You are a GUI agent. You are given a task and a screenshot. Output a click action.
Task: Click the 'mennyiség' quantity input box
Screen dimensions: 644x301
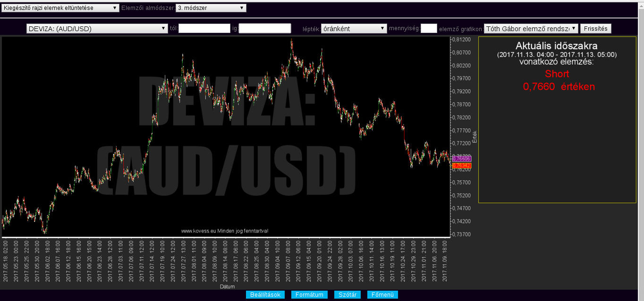pyautogui.click(x=429, y=29)
